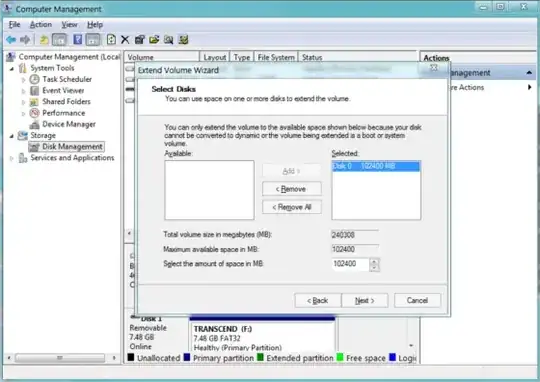Expand the Performance node
The image size is (540, 382).
click(x=23, y=113)
